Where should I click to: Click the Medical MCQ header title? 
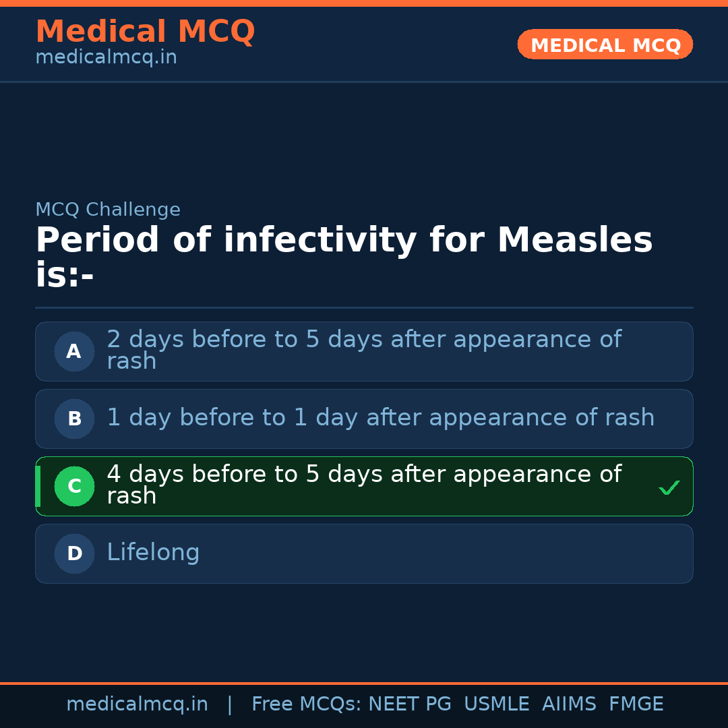coord(145,32)
